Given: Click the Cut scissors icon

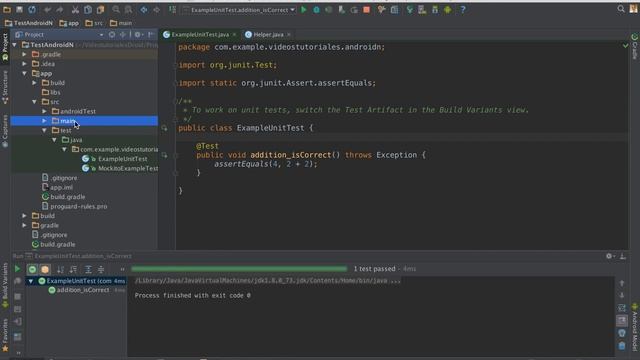Looking at the screenshot, I should point(76,9).
